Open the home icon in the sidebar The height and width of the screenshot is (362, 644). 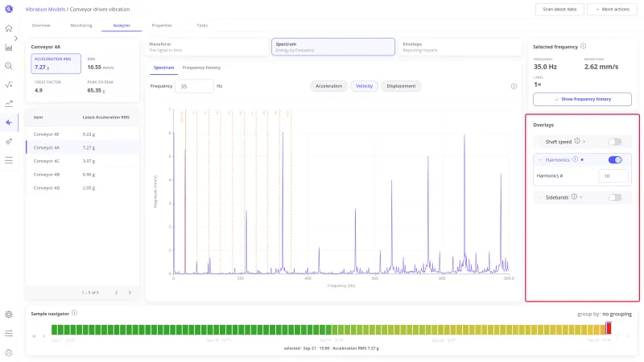tap(9, 28)
